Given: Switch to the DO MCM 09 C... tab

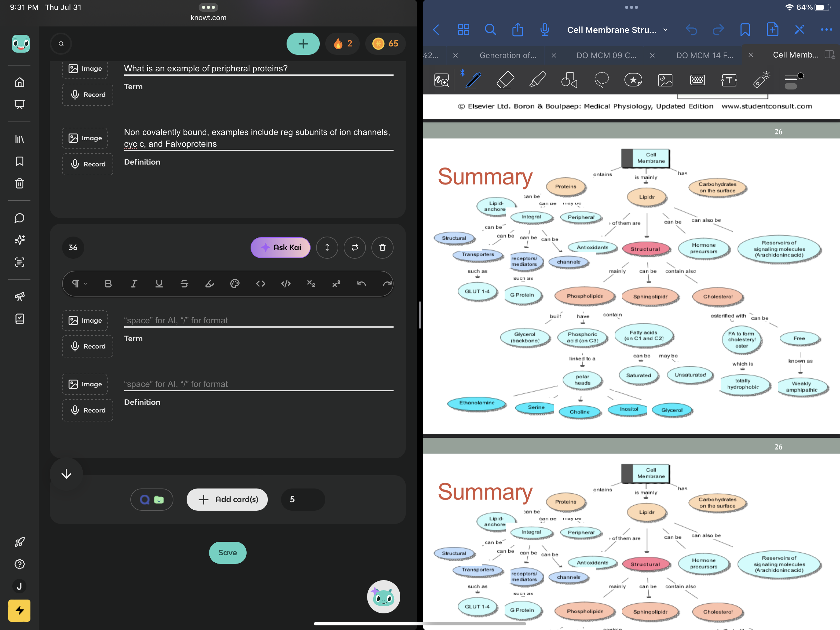Looking at the screenshot, I should point(606,55).
